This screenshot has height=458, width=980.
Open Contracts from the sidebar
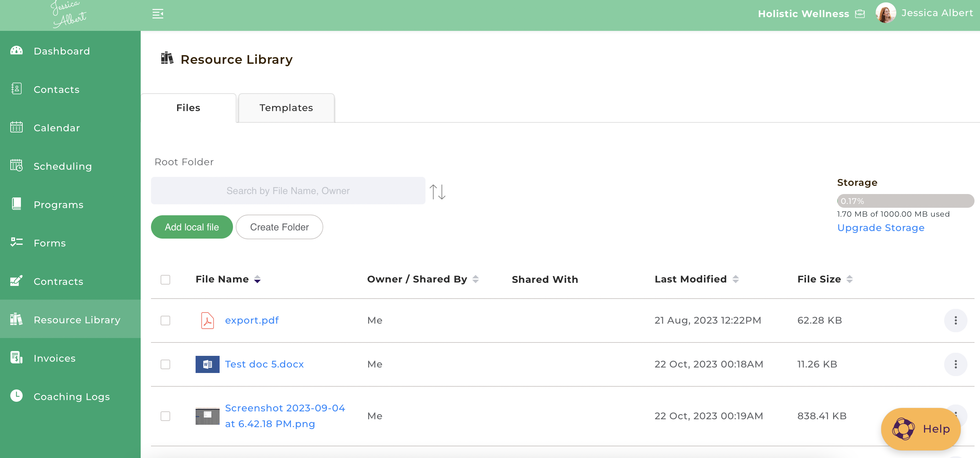coord(70,281)
